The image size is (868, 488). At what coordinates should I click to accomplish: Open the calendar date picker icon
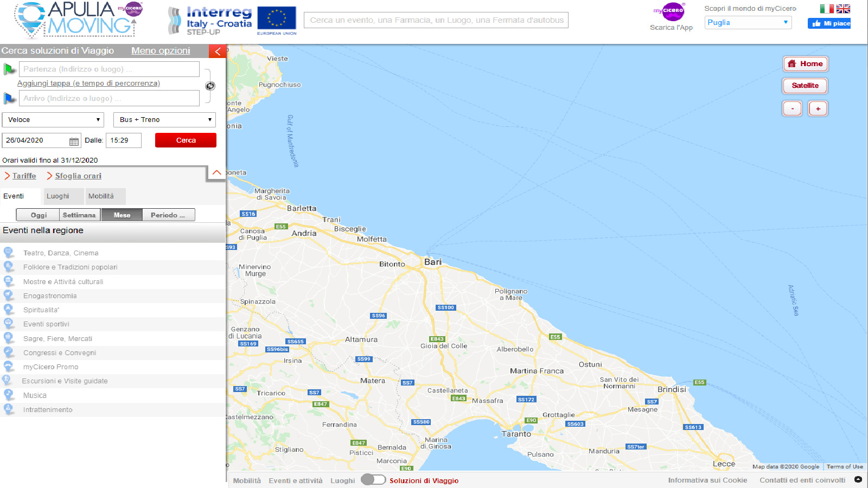[x=74, y=141]
